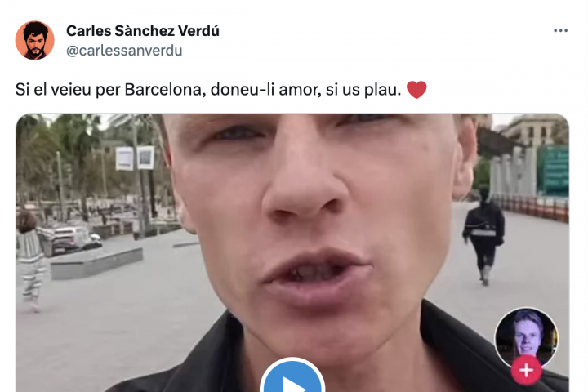Click the red heart emoji in the tweet

[x=416, y=90]
